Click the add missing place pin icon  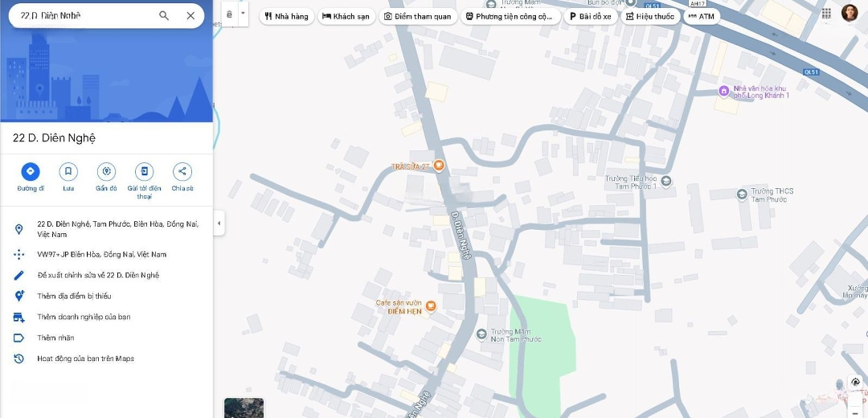(18, 296)
